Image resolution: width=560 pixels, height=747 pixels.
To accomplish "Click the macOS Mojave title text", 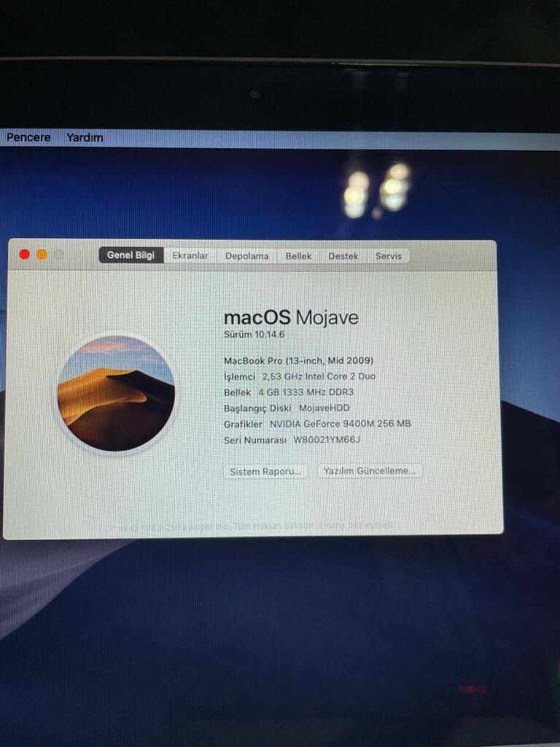I will coord(291,317).
